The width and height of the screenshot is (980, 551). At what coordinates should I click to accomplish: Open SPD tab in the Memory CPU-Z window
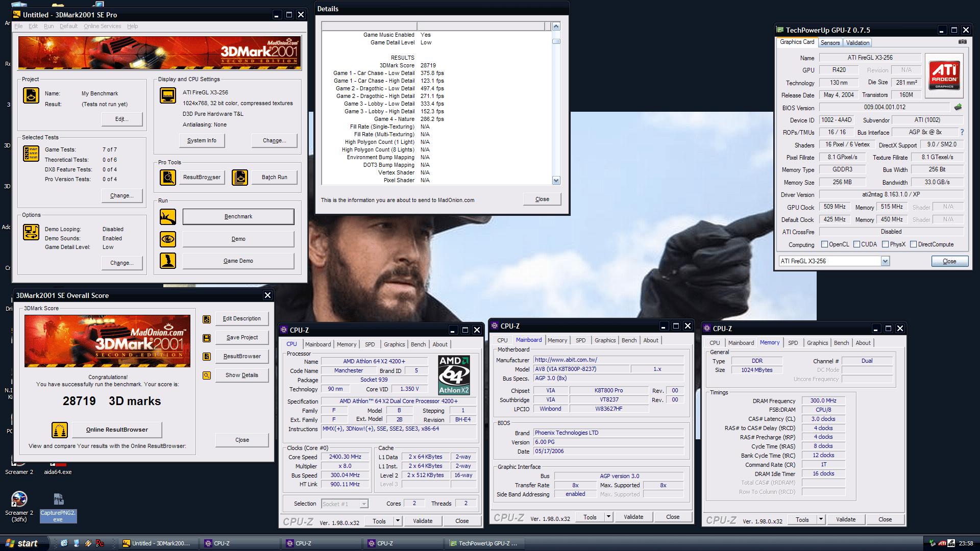point(793,343)
